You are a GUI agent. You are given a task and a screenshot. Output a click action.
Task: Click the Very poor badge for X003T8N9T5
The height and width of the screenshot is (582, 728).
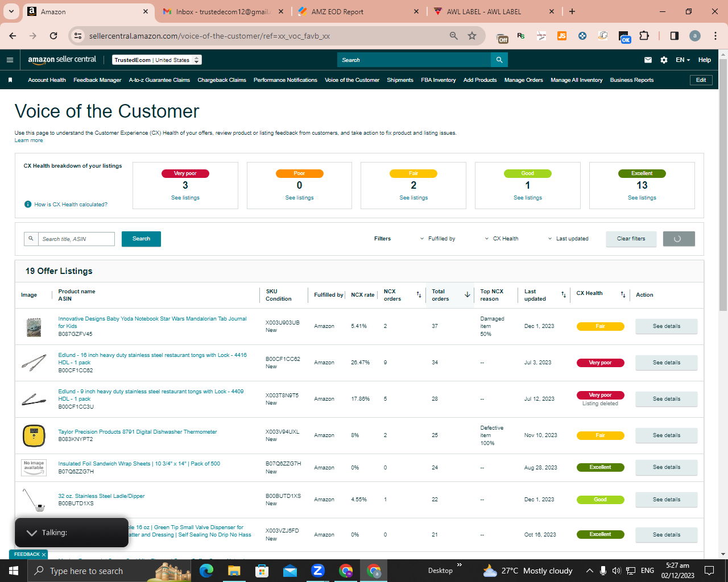pyautogui.click(x=600, y=395)
